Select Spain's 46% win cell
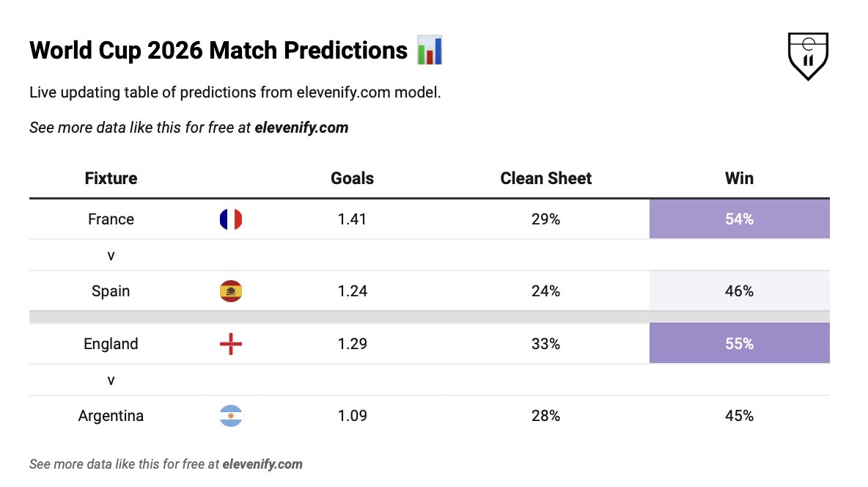The height and width of the screenshot is (487, 868). [739, 291]
